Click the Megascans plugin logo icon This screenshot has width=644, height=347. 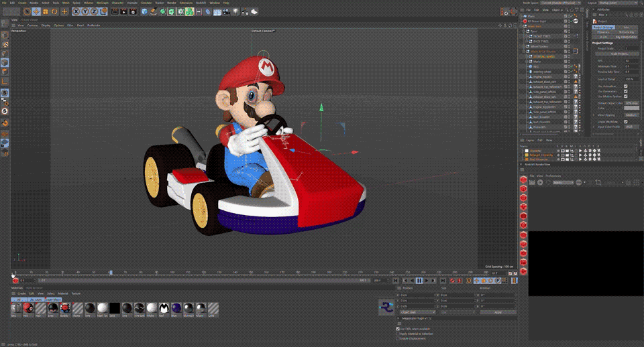(386, 307)
